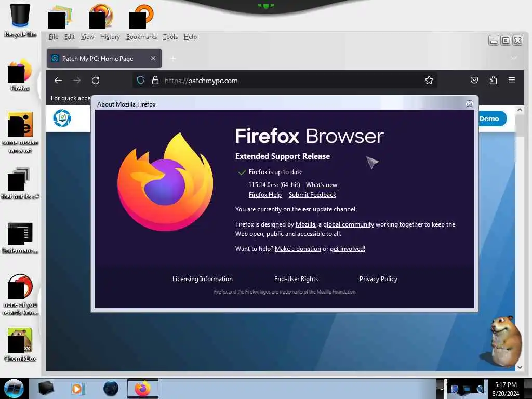Select the 'that but its c#' desktop icon
The width and height of the screenshot is (532, 399).
pyautogui.click(x=20, y=183)
